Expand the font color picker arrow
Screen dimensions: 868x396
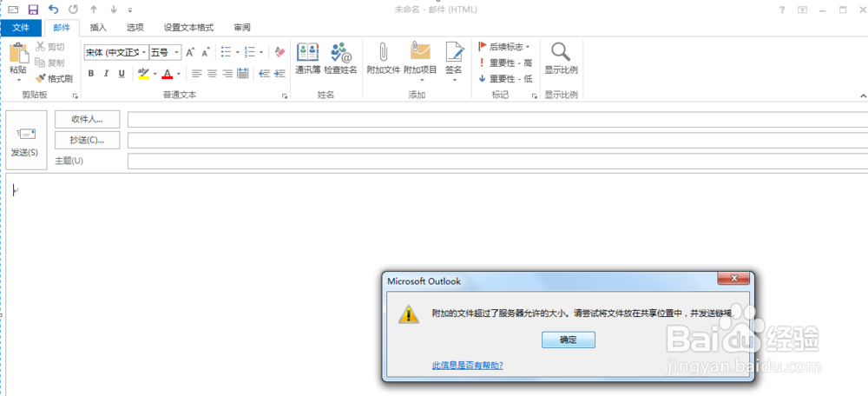[x=179, y=74]
